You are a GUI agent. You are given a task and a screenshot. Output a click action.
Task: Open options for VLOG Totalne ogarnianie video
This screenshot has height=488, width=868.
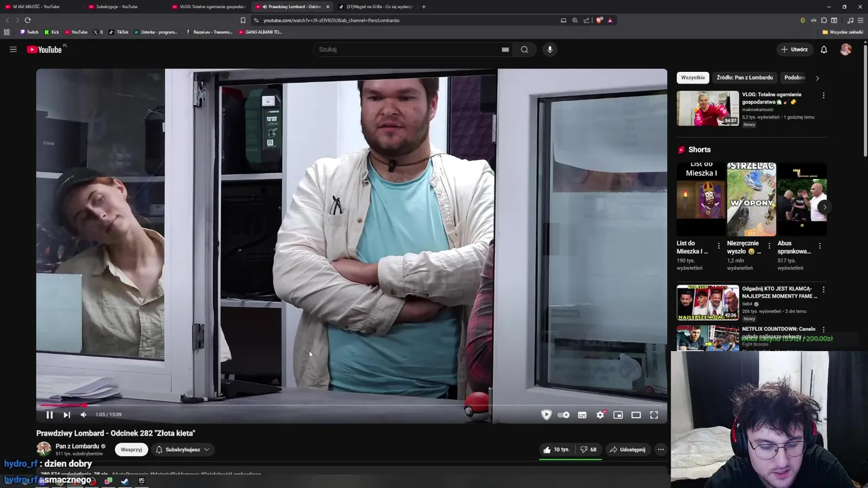tap(823, 96)
